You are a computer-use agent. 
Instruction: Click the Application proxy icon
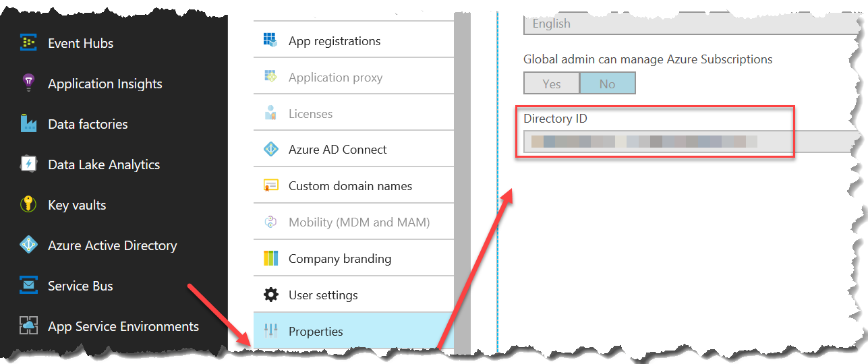(x=270, y=77)
